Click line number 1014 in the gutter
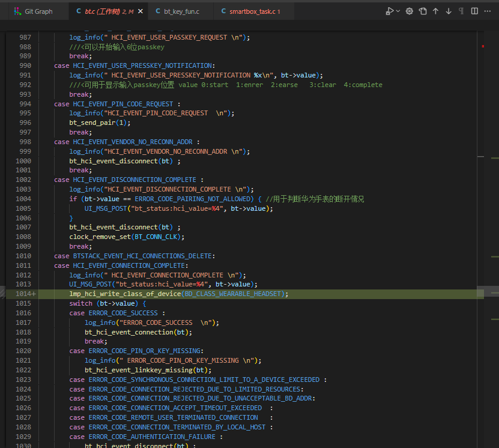Viewport: 499px width, 448px height. click(23, 294)
